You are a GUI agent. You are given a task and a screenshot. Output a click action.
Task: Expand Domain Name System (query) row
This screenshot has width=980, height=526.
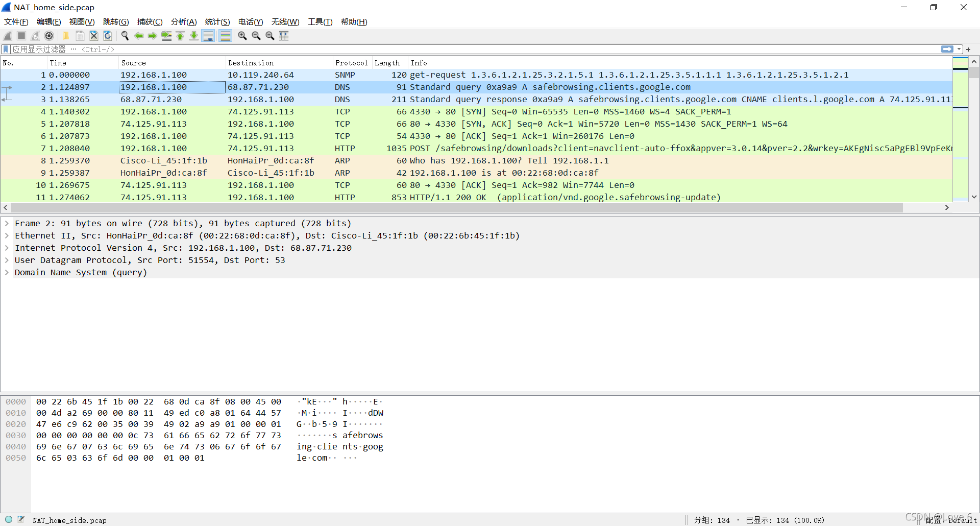[7, 272]
